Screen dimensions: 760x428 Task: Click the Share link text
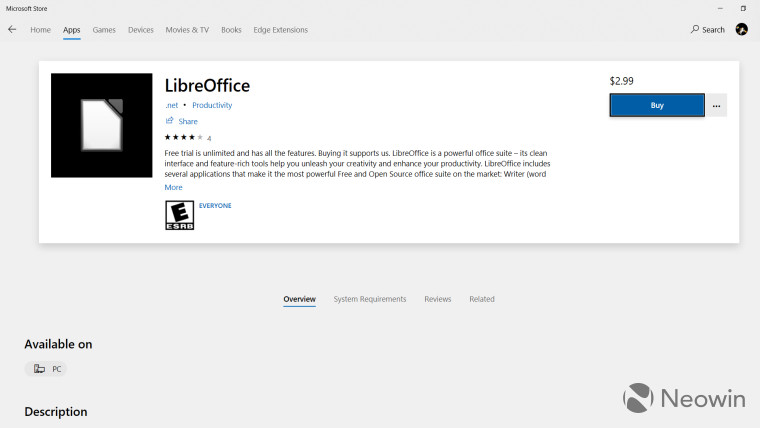pos(188,121)
